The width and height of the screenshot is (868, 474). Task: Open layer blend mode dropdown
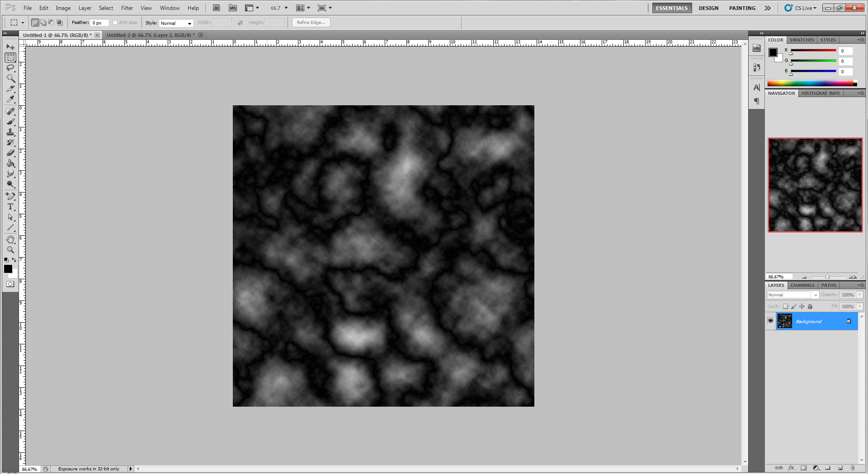pos(793,295)
